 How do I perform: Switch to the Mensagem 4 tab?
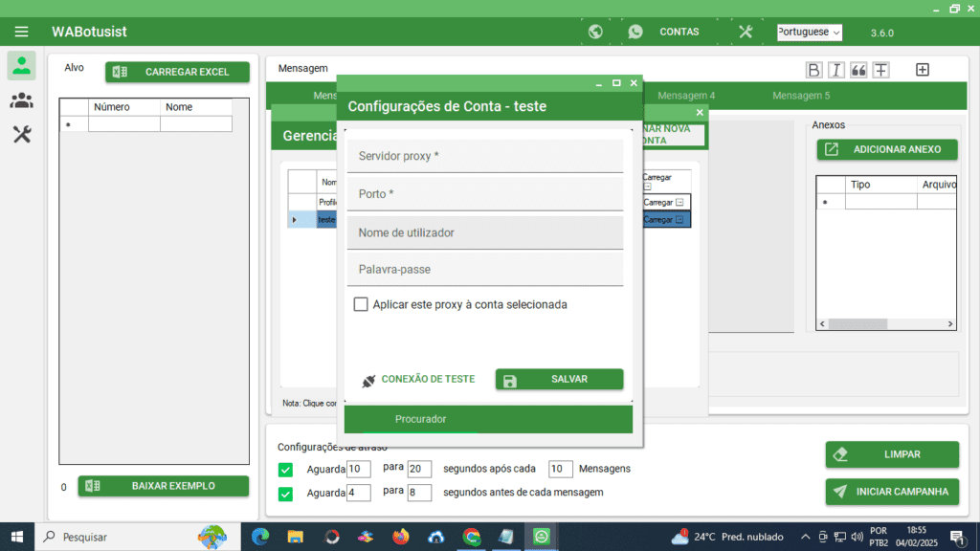coord(685,96)
